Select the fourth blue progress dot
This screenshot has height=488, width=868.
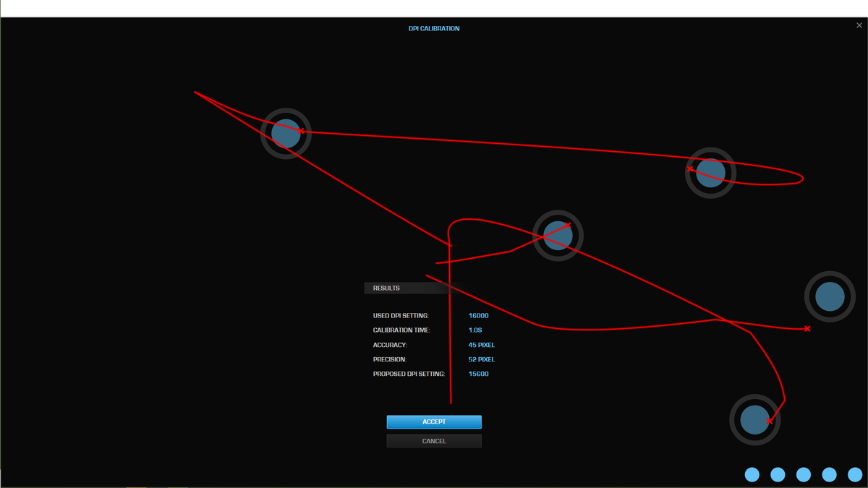point(829,474)
